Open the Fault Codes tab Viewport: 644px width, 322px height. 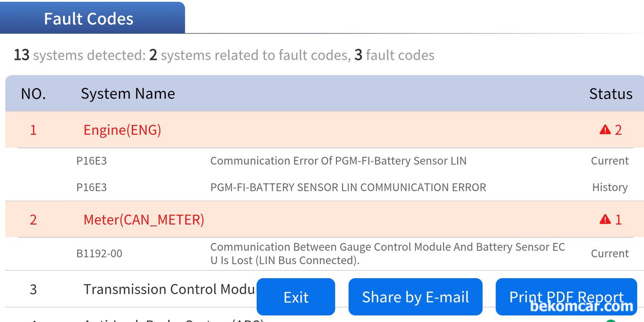pyautogui.click(x=89, y=18)
